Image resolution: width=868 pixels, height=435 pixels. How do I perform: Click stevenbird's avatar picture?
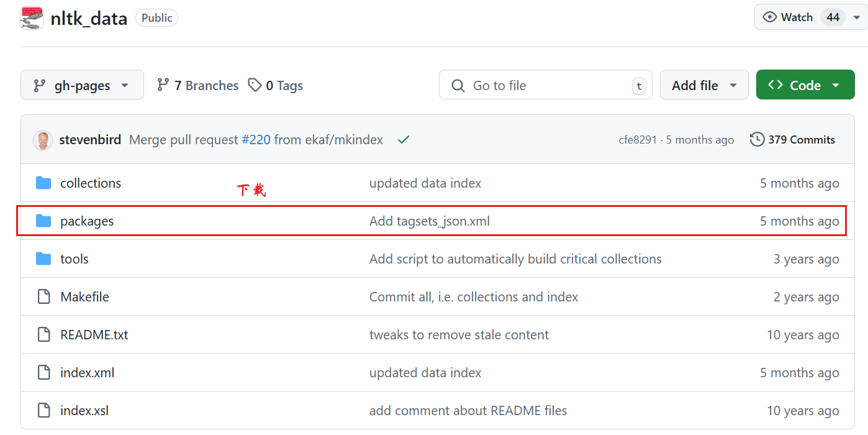pyautogui.click(x=43, y=140)
